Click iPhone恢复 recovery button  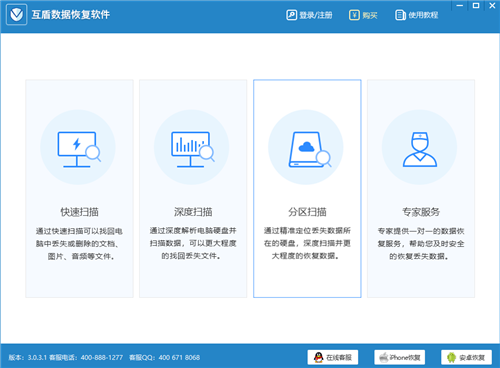399,357
